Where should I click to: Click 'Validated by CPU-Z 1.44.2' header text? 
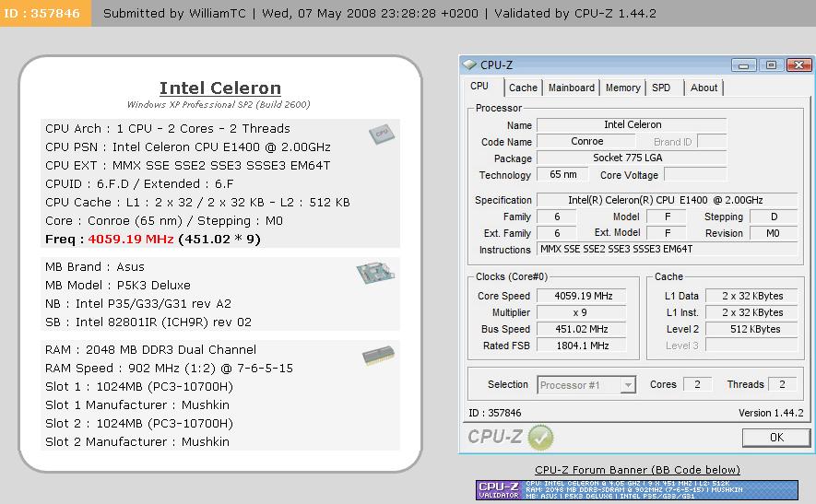575,13
